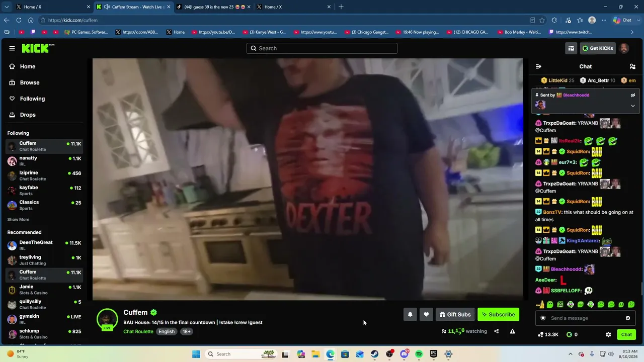This screenshot has width=644, height=362.
Task: Go to Home in the sidebar
Action: [28, 66]
